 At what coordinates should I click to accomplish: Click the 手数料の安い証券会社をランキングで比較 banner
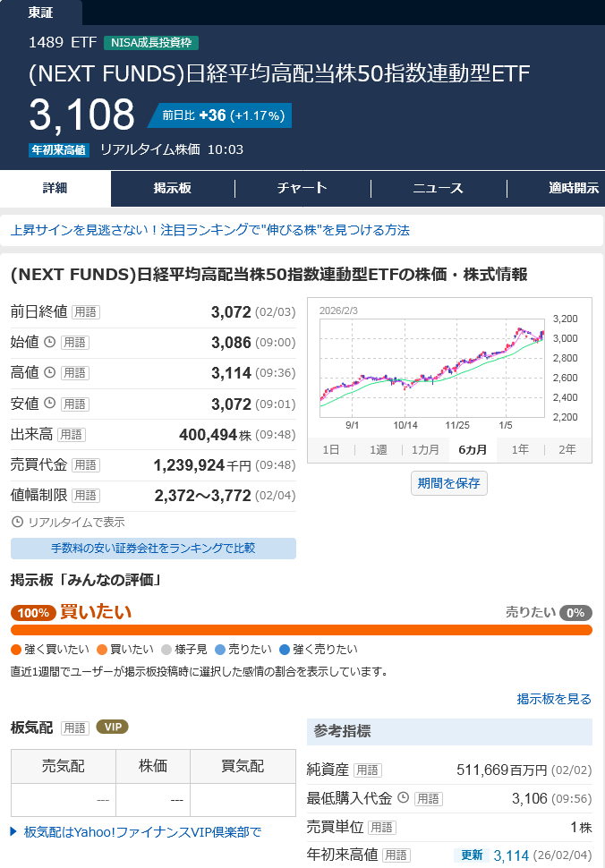click(153, 548)
